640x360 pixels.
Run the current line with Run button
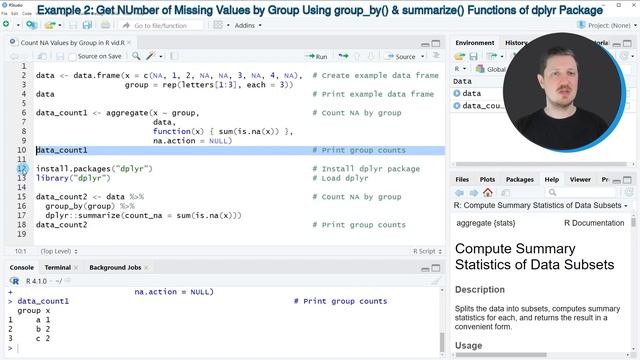point(316,57)
